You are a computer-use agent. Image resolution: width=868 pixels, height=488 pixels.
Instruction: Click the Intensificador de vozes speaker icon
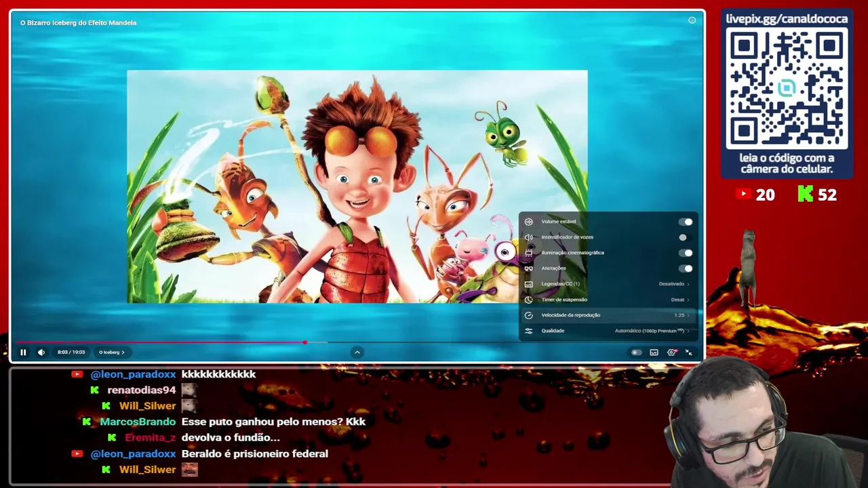tap(529, 237)
